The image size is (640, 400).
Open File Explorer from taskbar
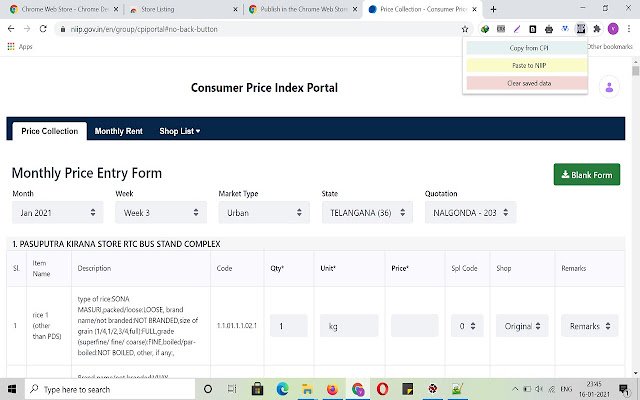click(307, 389)
